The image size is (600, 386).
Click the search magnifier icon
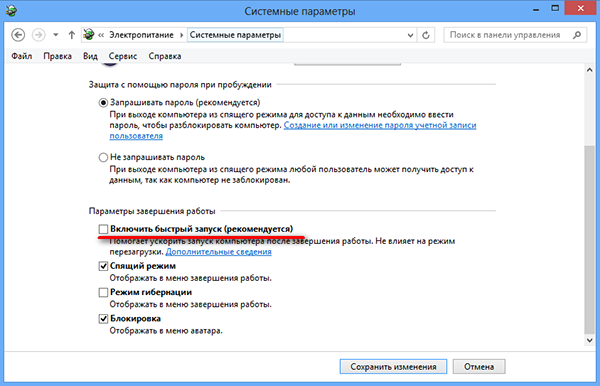(x=577, y=35)
